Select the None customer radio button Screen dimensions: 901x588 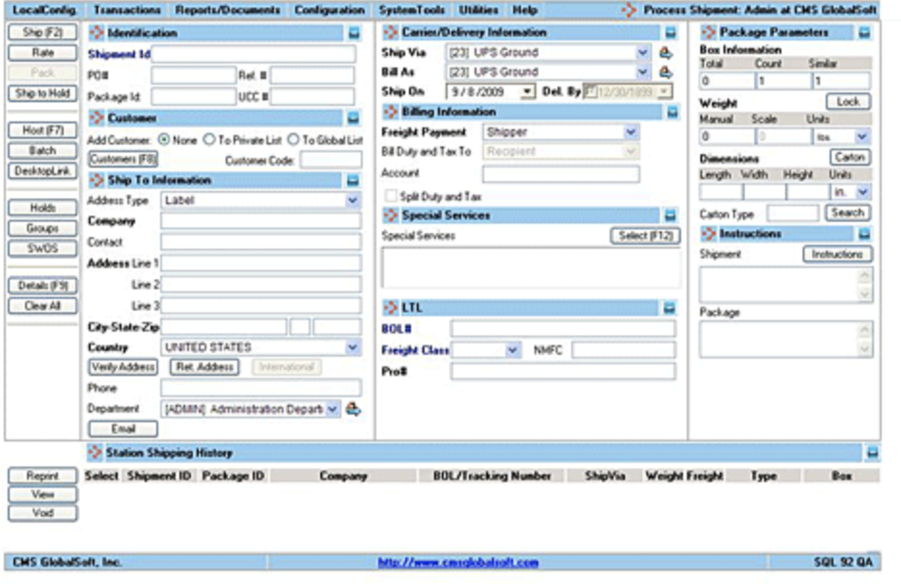(x=164, y=140)
